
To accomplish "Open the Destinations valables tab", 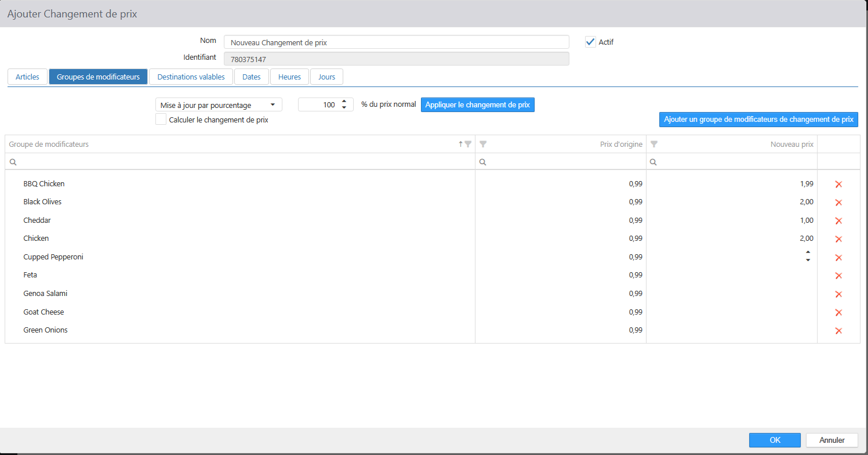I will (191, 77).
